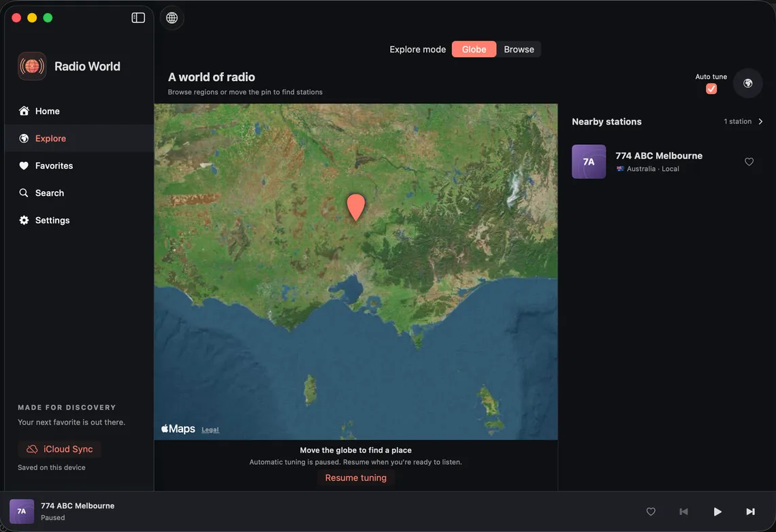
Task: Skip to previous station
Action: point(683,512)
